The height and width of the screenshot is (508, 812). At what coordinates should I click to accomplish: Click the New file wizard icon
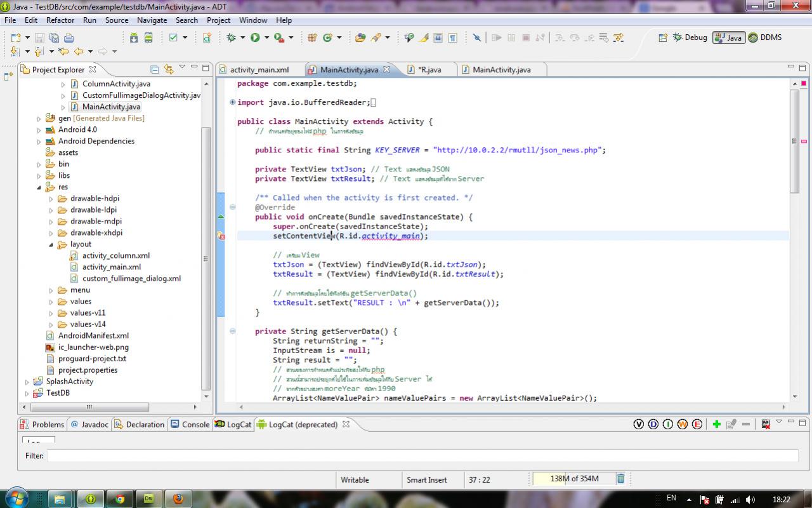[x=15, y=37]
